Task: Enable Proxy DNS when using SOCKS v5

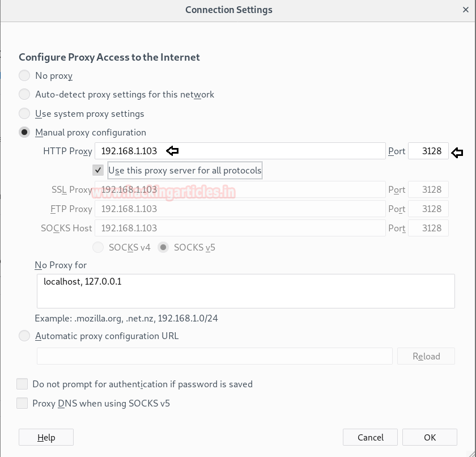Action: [22, 403]
